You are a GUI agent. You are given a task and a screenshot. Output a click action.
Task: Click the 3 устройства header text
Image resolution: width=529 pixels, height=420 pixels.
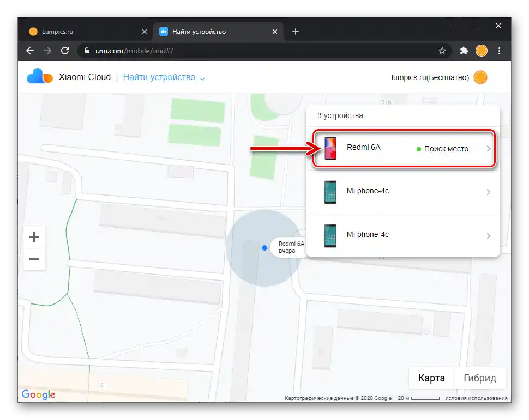(x=340, y=115)
